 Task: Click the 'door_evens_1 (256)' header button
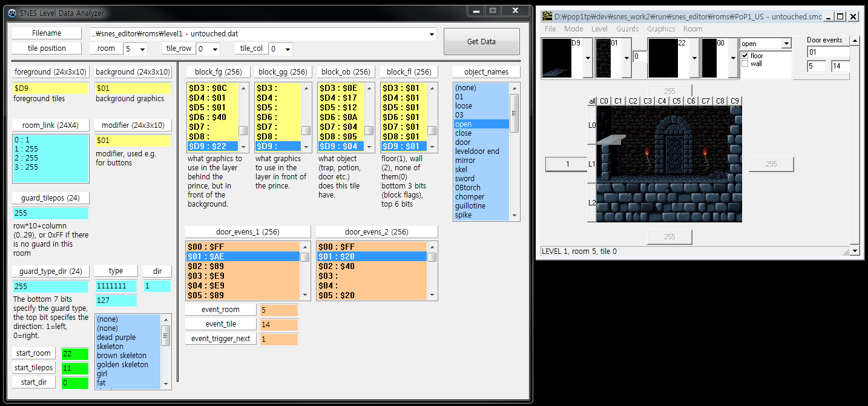pos(248,232)
